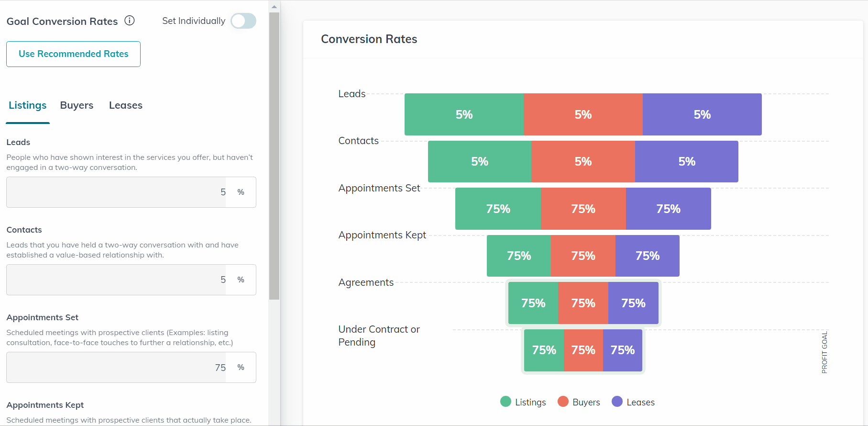Click the Contacts percentage input field

[x=131, y=280]
